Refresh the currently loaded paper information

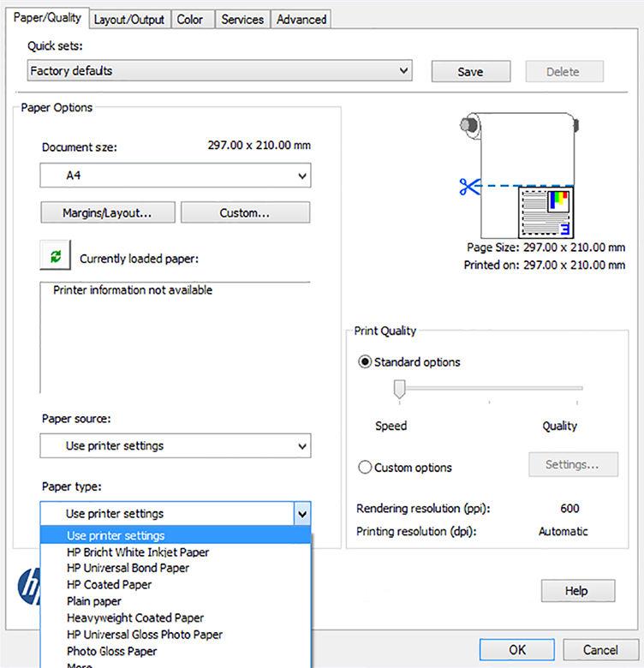coord(56,255)
